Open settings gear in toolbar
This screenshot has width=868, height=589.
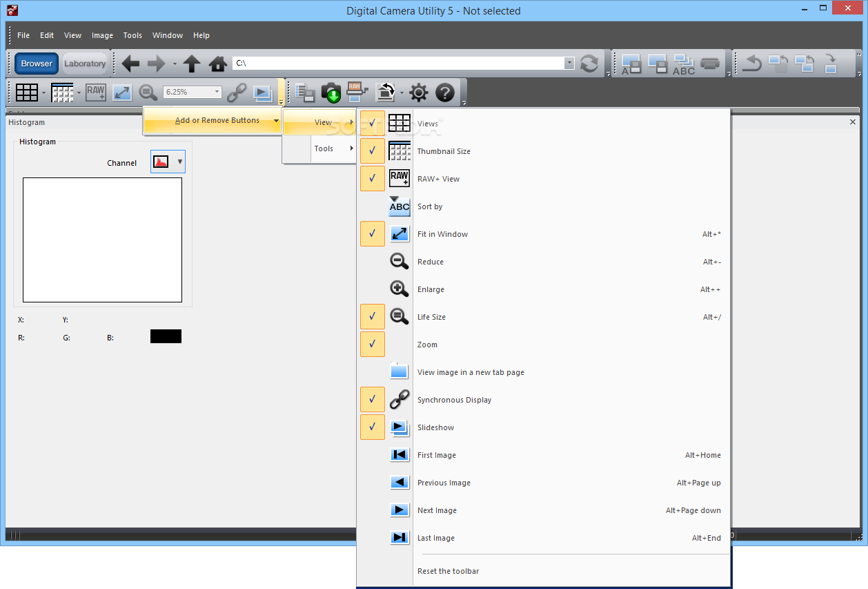(419, 93)
